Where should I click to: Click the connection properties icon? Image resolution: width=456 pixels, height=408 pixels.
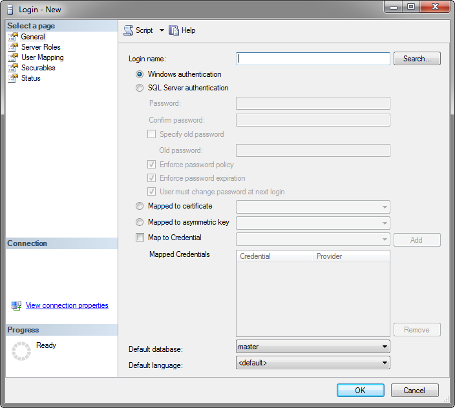(x=16, y=305)
